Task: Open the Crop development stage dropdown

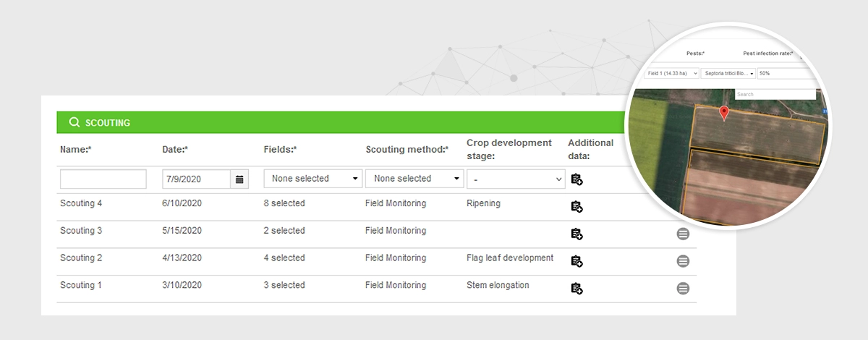Action: click(x=516, y=179)
